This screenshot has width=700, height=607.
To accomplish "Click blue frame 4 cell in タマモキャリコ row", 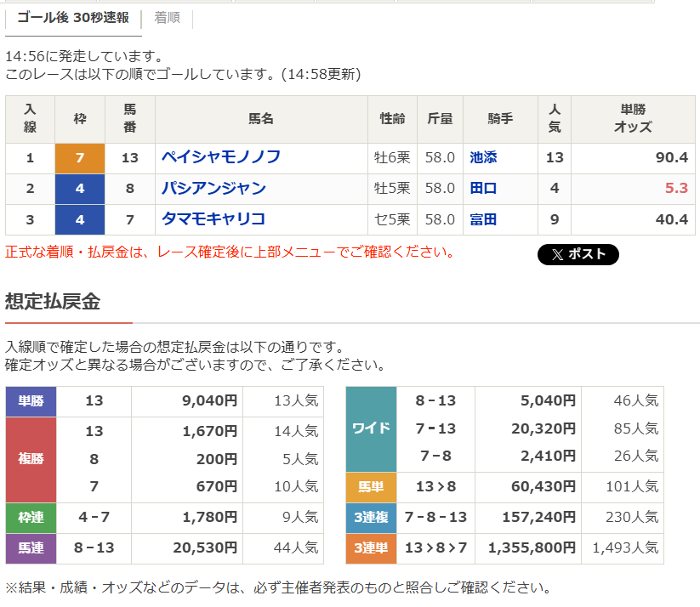I will [80, 219].
